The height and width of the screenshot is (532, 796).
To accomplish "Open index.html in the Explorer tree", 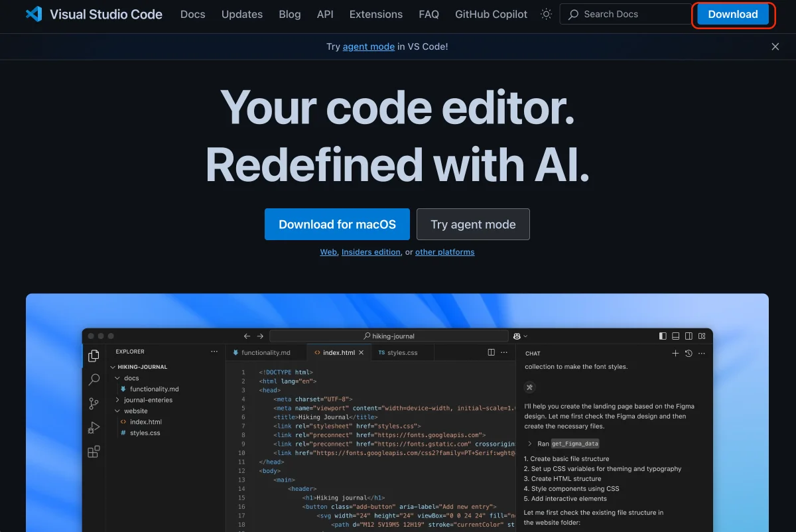I will point(146,422).
